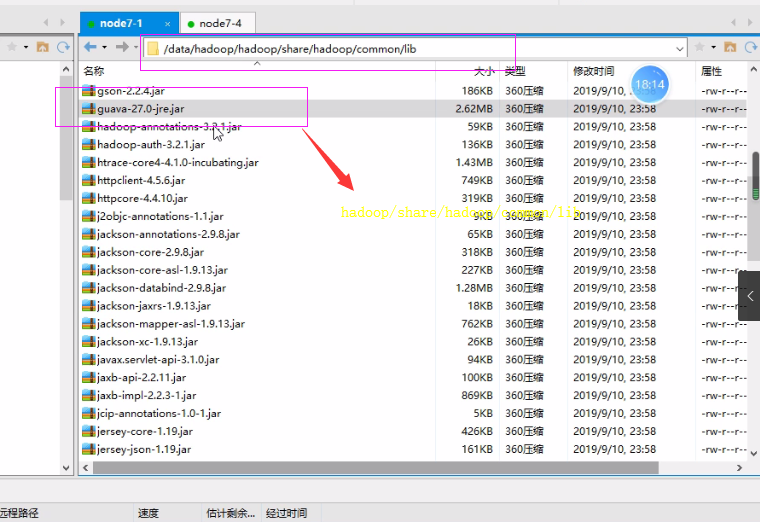Open the bookmark star dropdown arrow right of path

(x=713, y=47)
